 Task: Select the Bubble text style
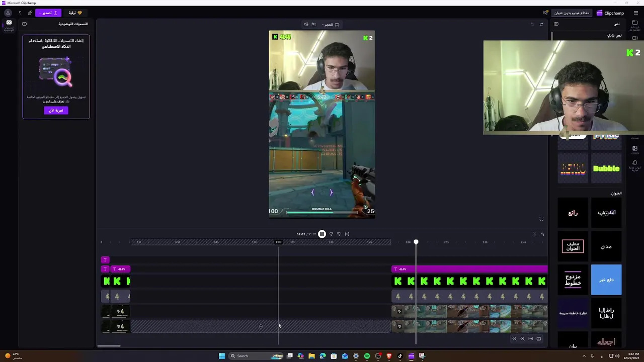tap(606, 168)
